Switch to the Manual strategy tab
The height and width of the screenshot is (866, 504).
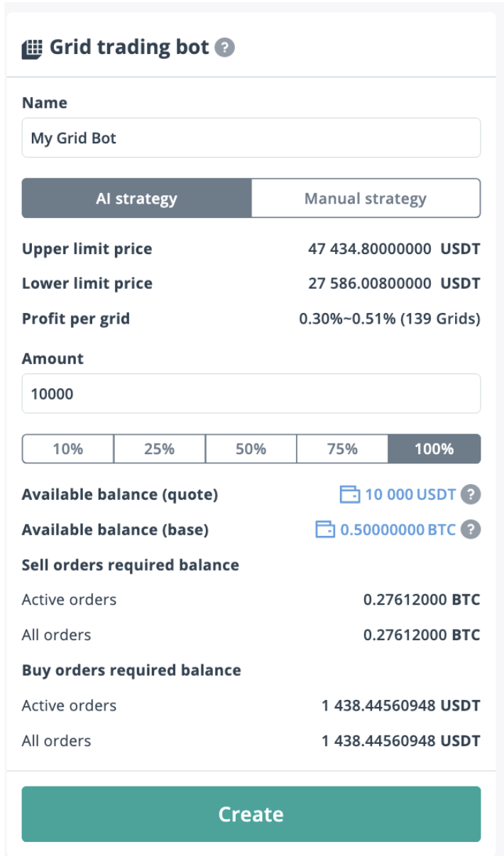coord(365,199)
